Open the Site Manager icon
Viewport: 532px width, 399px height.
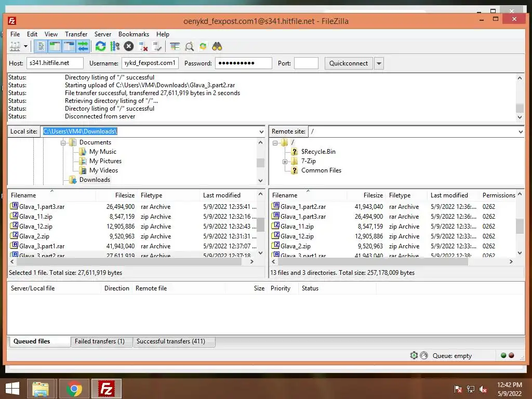(15, 46)
